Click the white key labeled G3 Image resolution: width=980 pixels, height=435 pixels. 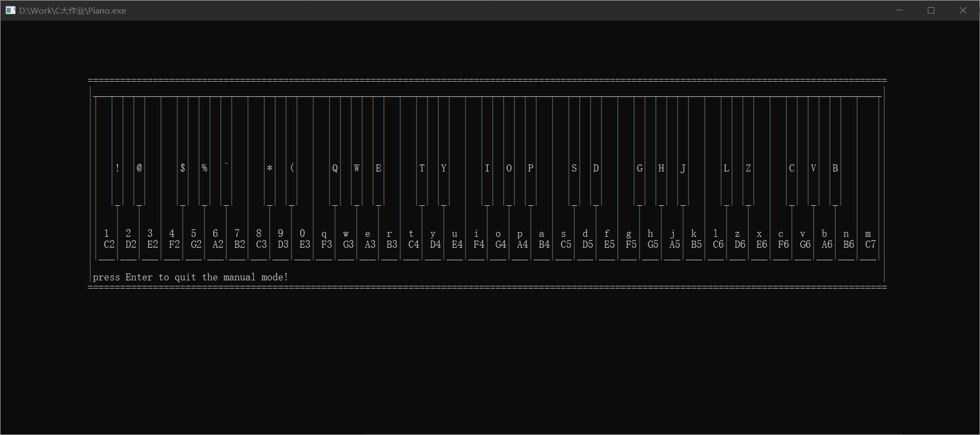coord(346,240)
